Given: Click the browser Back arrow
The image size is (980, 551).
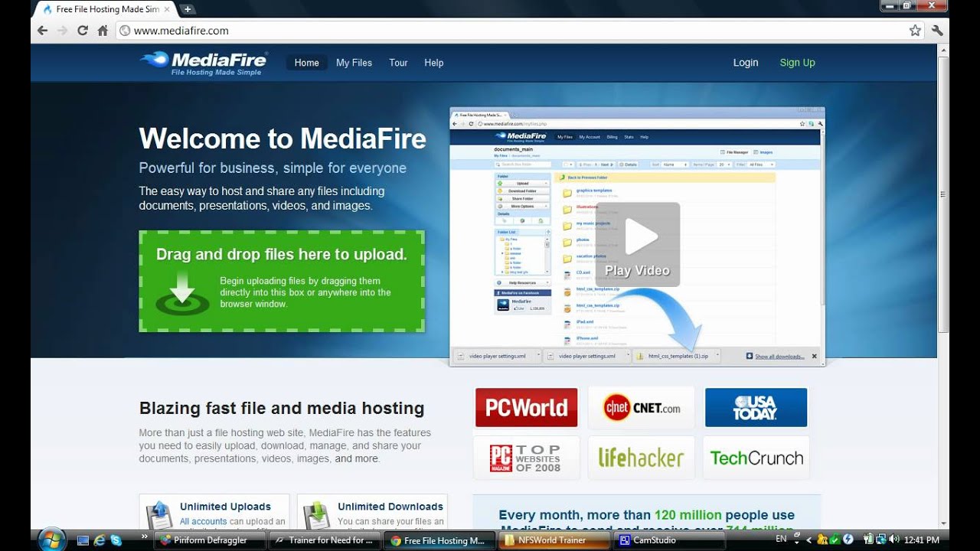Looking at the screenshot, I should pos(43,31).
